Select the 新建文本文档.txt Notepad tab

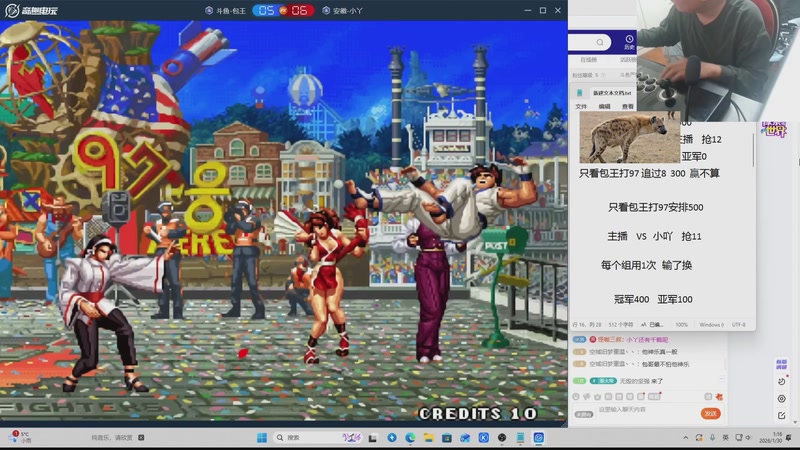click(612, 93)
